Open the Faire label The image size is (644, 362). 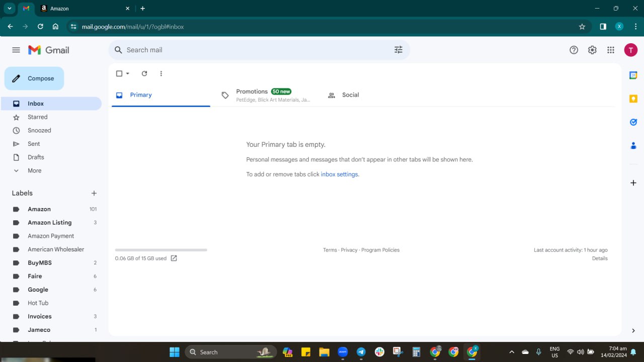click(x=51, y=276)
